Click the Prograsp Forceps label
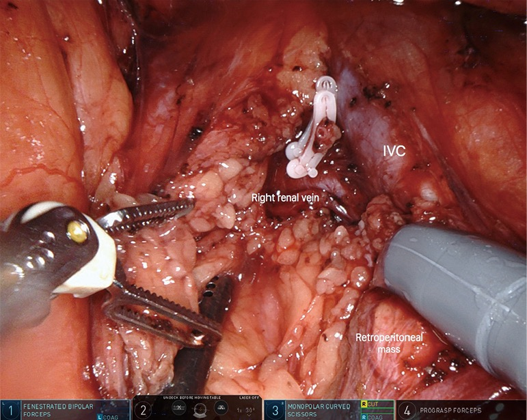This screenshot has height=420, width=527. [450, 410]
